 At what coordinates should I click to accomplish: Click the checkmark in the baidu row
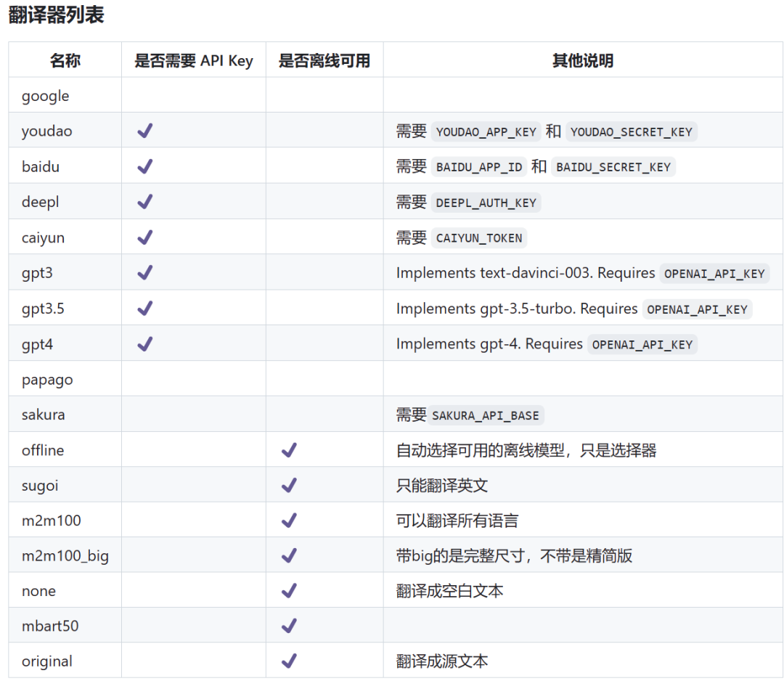(145, 166)
